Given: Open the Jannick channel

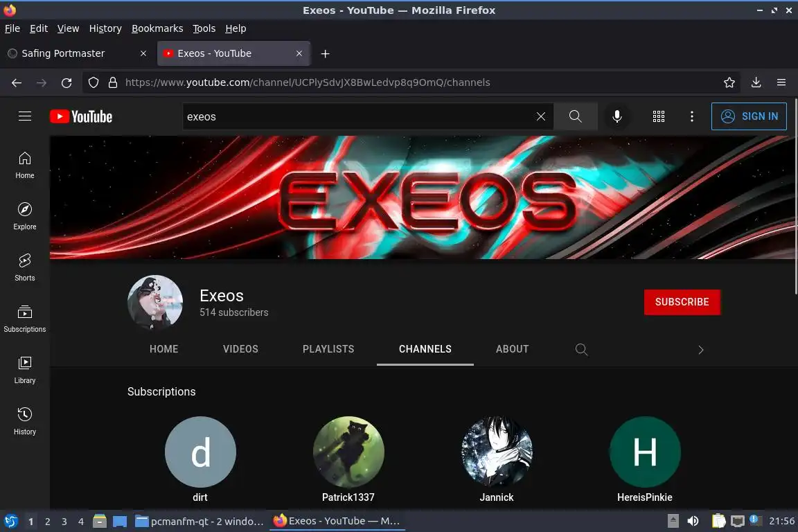Looking at the screenshot, I should pyautogui.click(x=497, y=459).
